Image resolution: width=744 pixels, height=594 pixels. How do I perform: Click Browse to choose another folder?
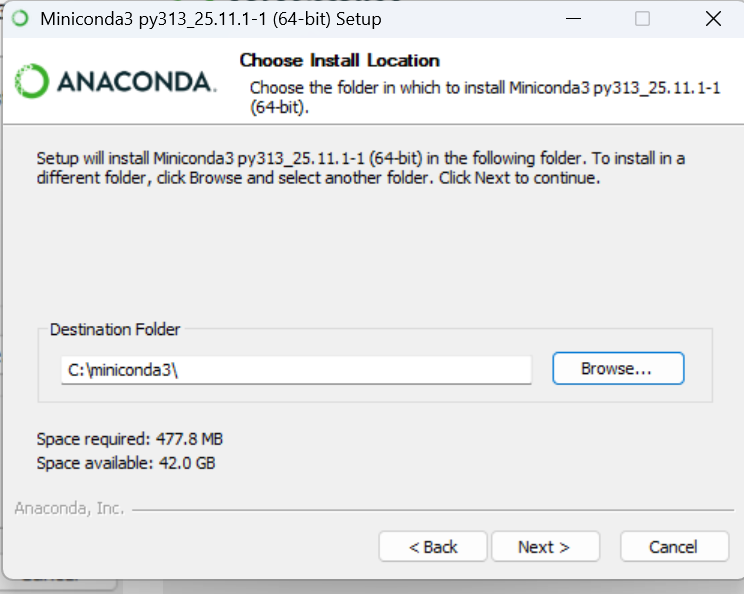(x=617, y=368)
